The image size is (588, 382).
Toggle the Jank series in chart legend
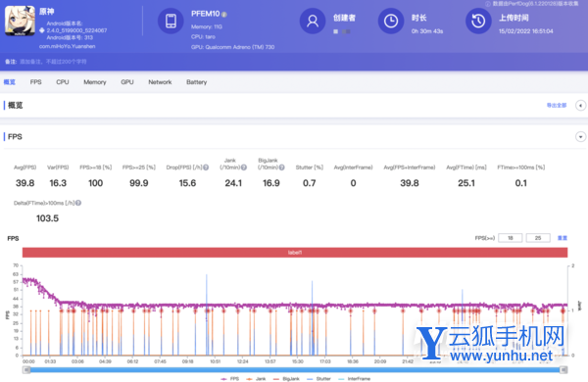[x=256, y=379]
